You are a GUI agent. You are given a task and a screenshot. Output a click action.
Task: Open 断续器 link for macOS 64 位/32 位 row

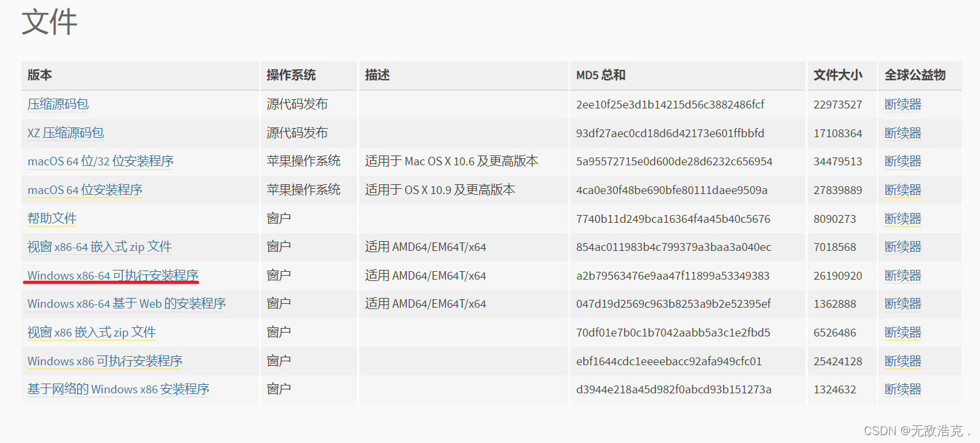click(x=903, y=161)
